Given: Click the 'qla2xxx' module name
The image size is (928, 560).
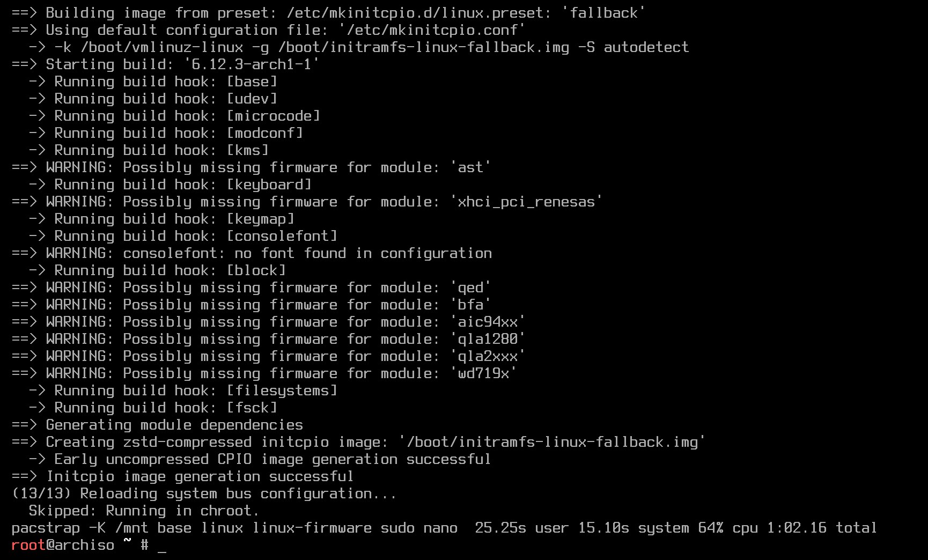Looking at the screenshot, I should pyautogui.click(x=488, y=356).
